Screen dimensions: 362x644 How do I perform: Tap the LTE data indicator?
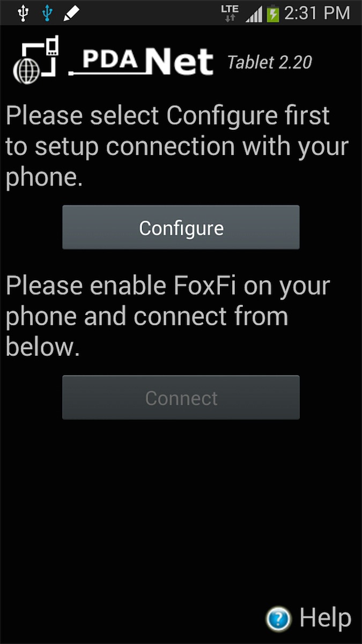point(230,13)
